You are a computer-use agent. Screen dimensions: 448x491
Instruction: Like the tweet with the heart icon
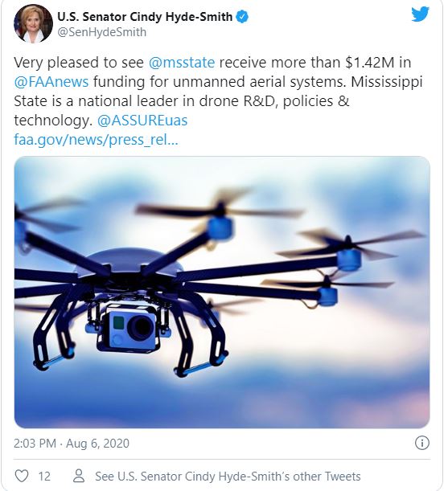(22, 476)
